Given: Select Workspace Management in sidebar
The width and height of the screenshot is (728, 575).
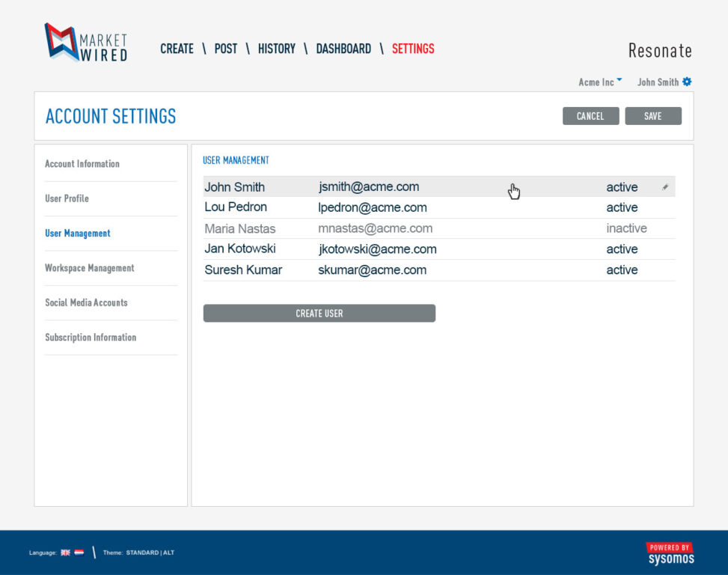Looking at the screenshot, I should [90, 268].
